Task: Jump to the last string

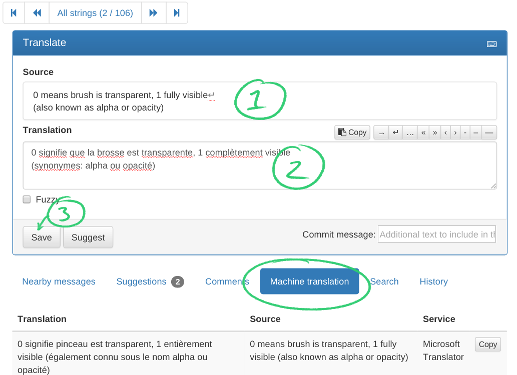Action: click(x=177, y=13)
